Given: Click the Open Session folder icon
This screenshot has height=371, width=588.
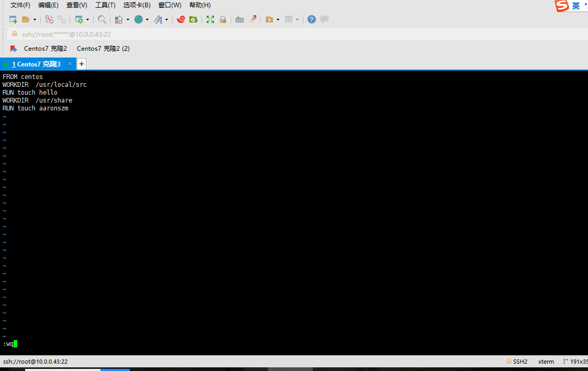Looking at the screenshot, I should pyautogui.click(x=26, y=19).
